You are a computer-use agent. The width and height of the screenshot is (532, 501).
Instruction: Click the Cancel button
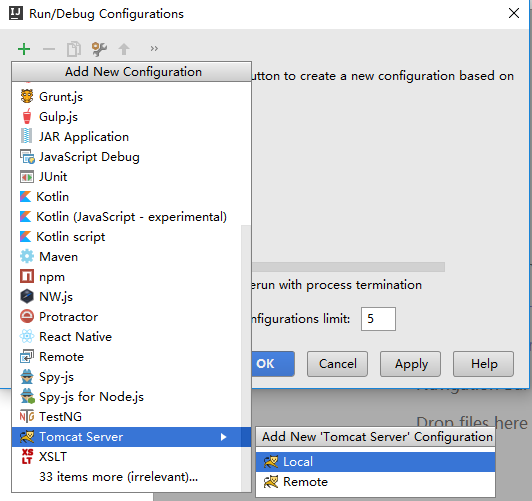coord(337,364)
